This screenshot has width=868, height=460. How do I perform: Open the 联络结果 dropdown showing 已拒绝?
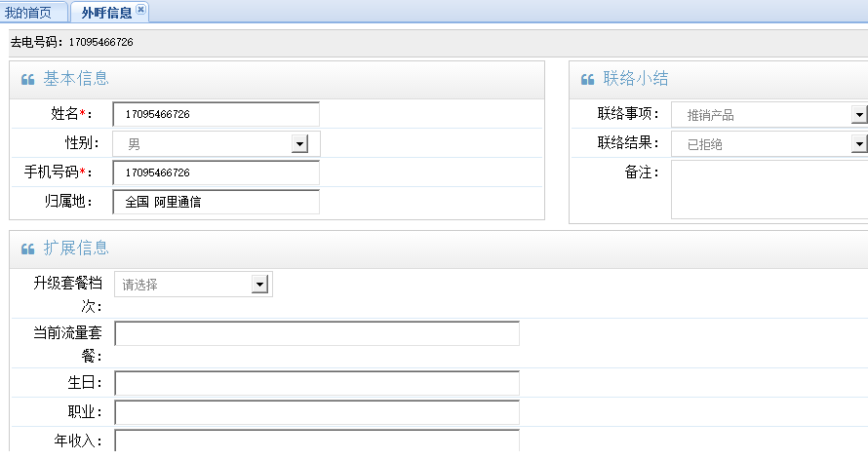point(858,144)
